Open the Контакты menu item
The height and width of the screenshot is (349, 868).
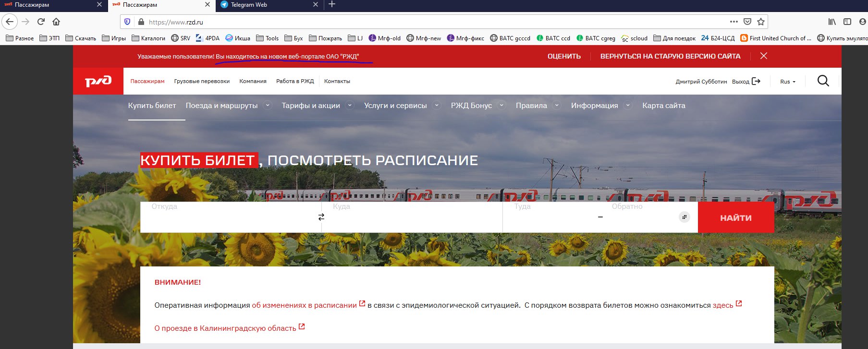(x=337, y=81)
